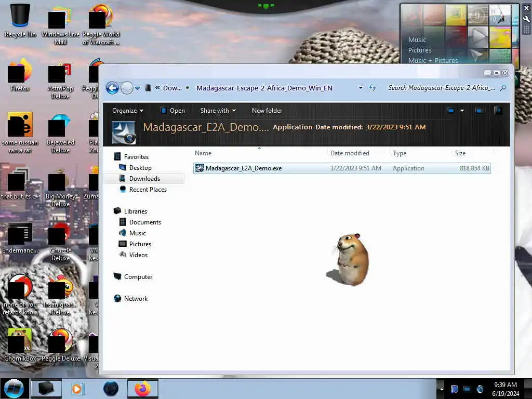Click Open in the Explorer toolbar
This screenshot has height=399, width=532.
click(172, 111)
